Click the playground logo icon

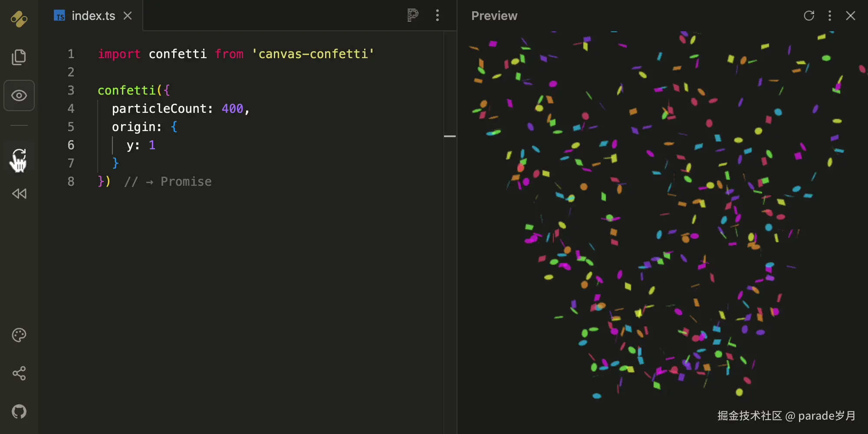[x=19, y=19]
